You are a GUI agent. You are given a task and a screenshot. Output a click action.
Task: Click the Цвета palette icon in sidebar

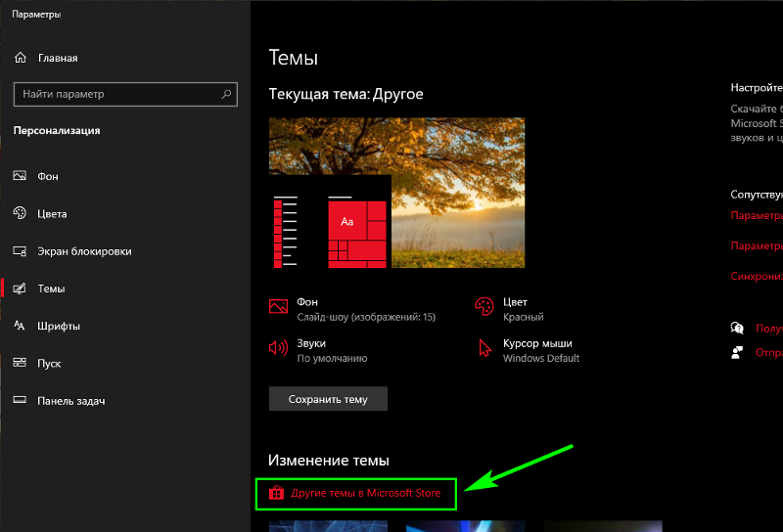20,213
